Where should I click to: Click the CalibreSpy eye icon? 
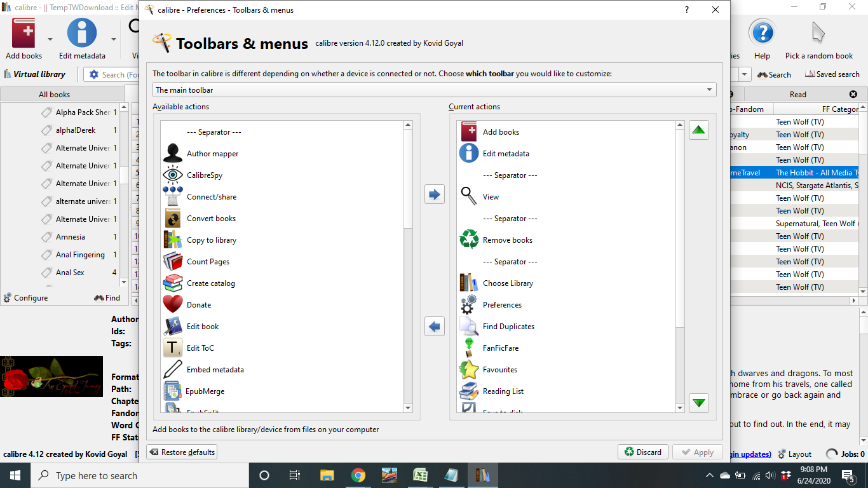[173, 175]
